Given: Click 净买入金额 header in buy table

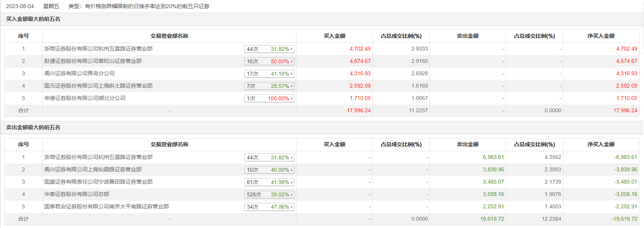Looking at the screenshot, I should point(601,36).
